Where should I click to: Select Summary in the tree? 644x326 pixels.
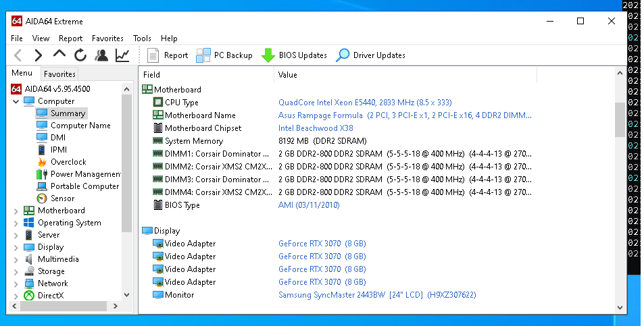tap(68, 113)
